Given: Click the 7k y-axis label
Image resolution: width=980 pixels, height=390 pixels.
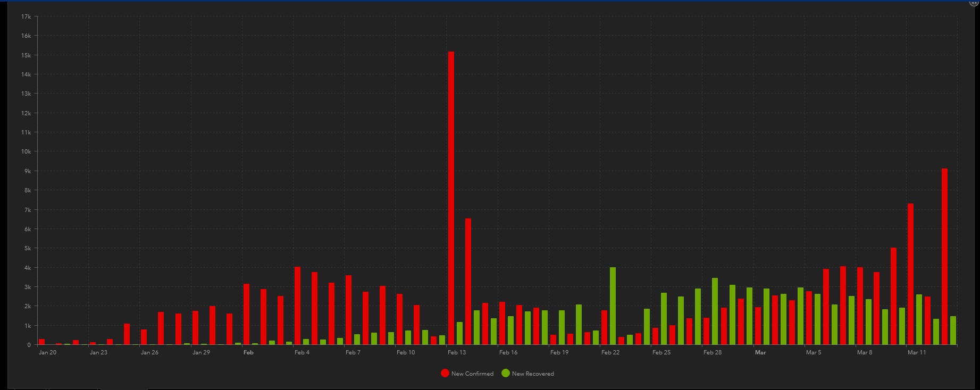Looking at the screenshot, I should click(x=28, y=210).
